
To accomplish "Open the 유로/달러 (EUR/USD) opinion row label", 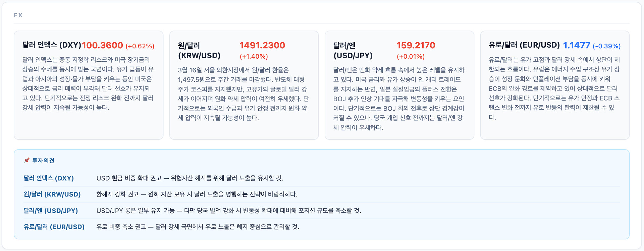I will pyautogui.click(x=54, y=227).
